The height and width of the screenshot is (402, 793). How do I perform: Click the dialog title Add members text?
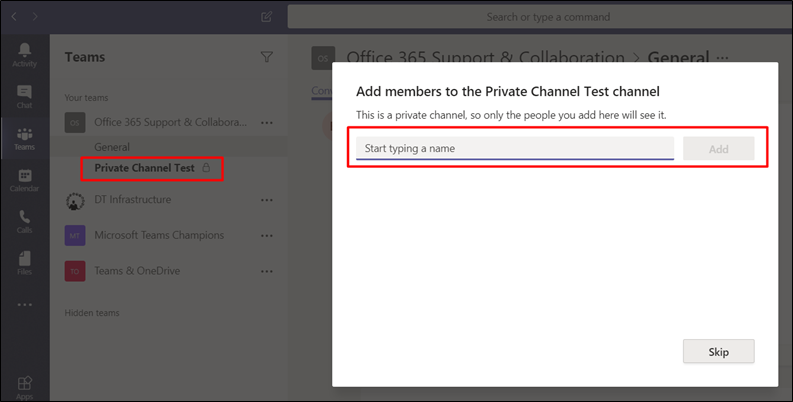pyautogui.click(x=508, y=92)
